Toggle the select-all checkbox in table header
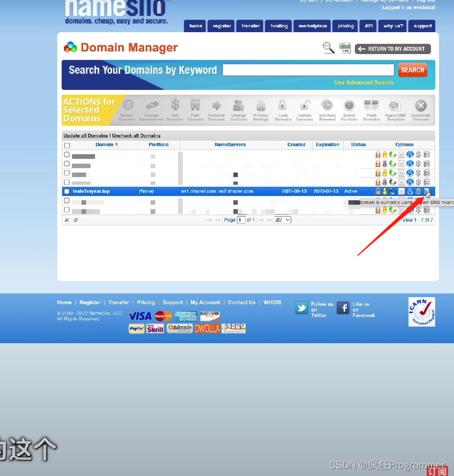This screenshot has width=454, height=476. point(67,145)
